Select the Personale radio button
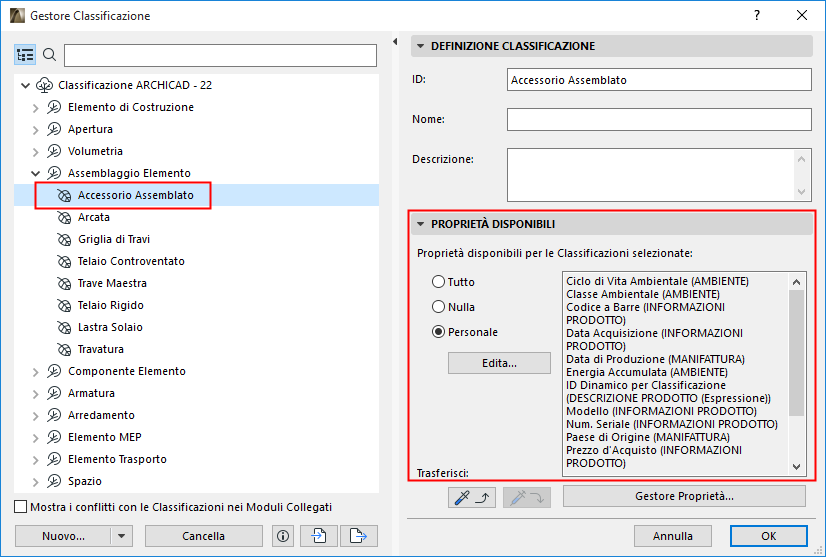This screenshot has width=826, height=557. coord(438,332)
